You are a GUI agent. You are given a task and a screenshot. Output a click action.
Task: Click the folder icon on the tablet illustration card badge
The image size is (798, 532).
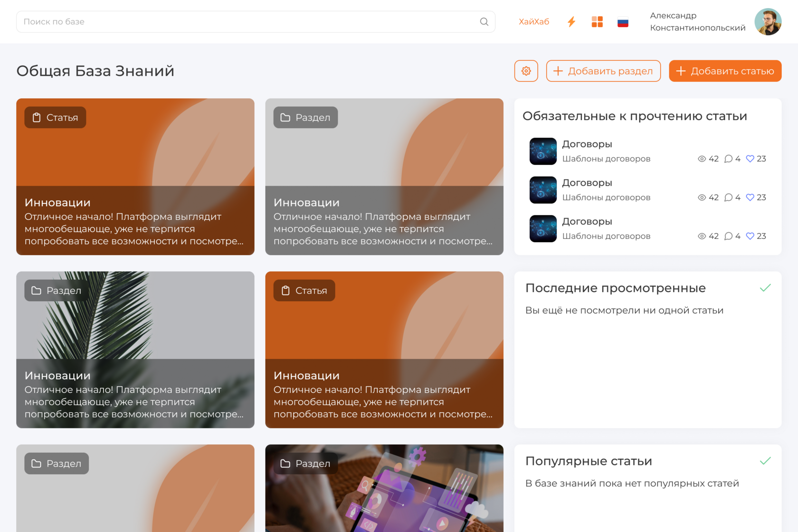[285, 464]
